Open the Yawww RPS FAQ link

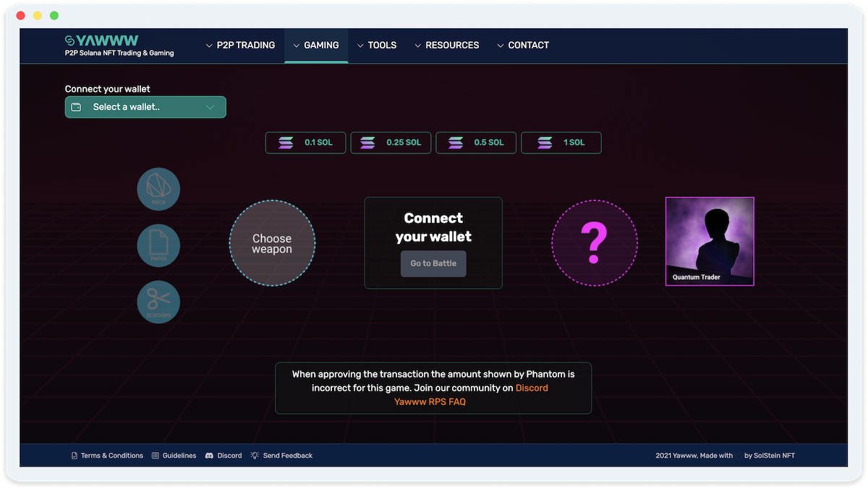(x=430, y=401)
